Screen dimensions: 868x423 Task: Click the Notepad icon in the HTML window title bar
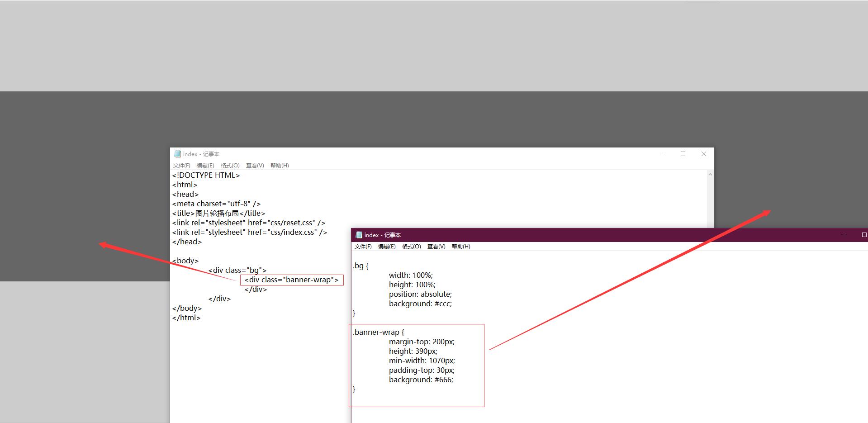[x=177, y=154]
